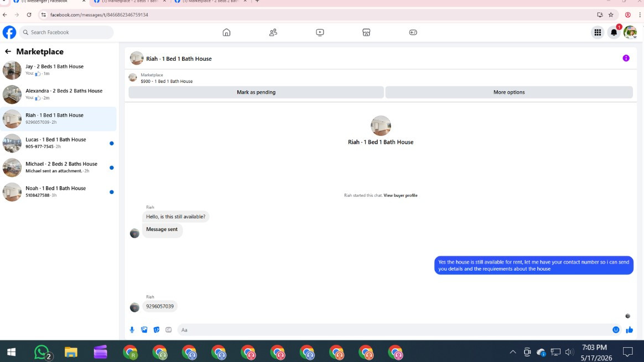Image resolution: width=644 pixels, height=362 pixels.
Task: Click Riah chat header title
Action: [179, 59]
